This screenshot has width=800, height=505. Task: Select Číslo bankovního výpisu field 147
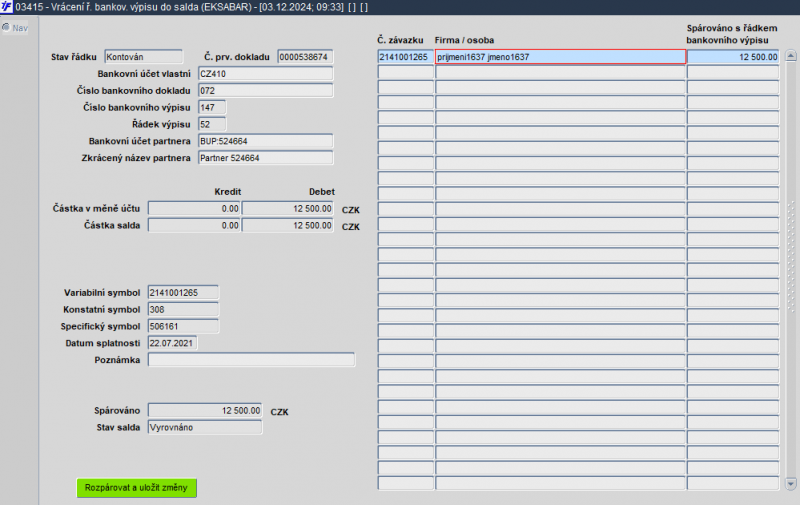point(212,107)
